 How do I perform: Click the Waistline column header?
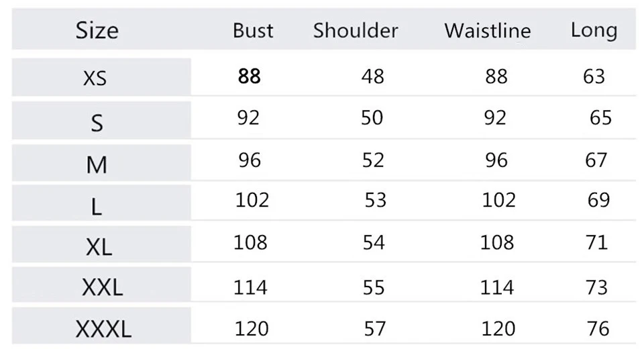coord(487,30)
